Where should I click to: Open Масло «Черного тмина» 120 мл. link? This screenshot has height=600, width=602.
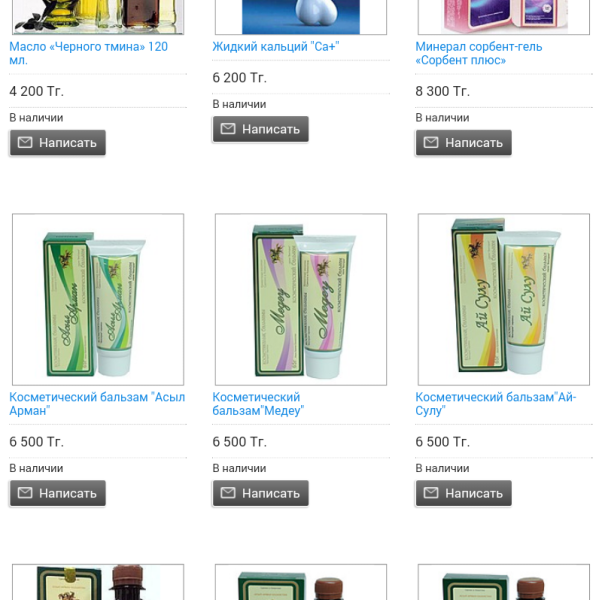(x=89, y=53)
